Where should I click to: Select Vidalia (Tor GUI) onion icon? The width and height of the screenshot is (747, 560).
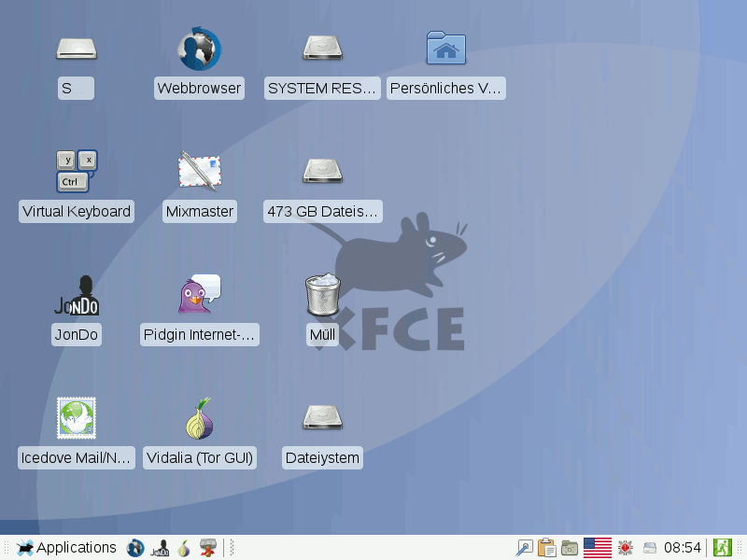click(200, 418)
